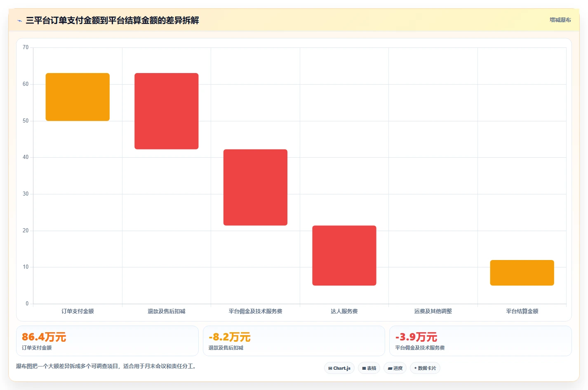Click the 平台结算金额 axis label
588x390 pixels.
click(522, 311)
